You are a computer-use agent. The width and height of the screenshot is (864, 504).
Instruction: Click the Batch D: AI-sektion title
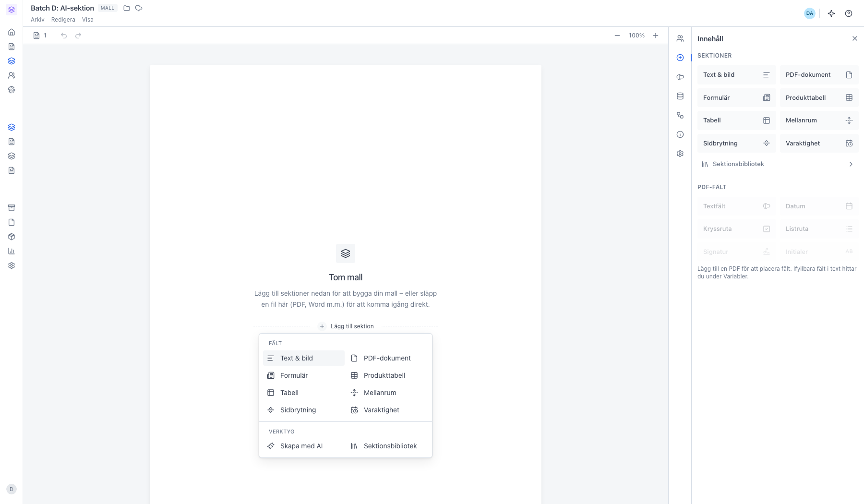tap(62, 8)
